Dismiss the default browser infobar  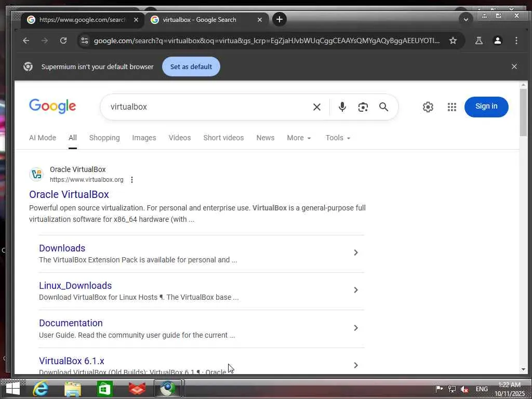point(514,67)
